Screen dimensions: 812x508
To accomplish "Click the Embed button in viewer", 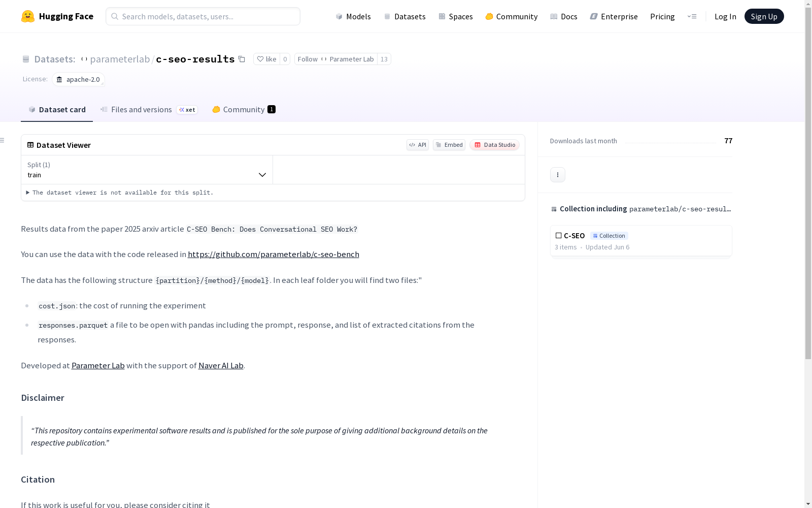I will 449,145.
